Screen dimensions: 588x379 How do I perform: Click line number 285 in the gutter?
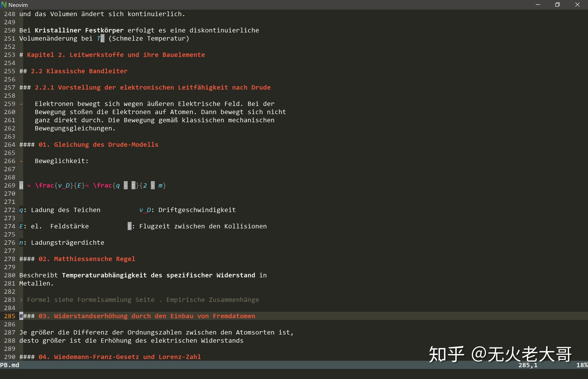point(9,316)
